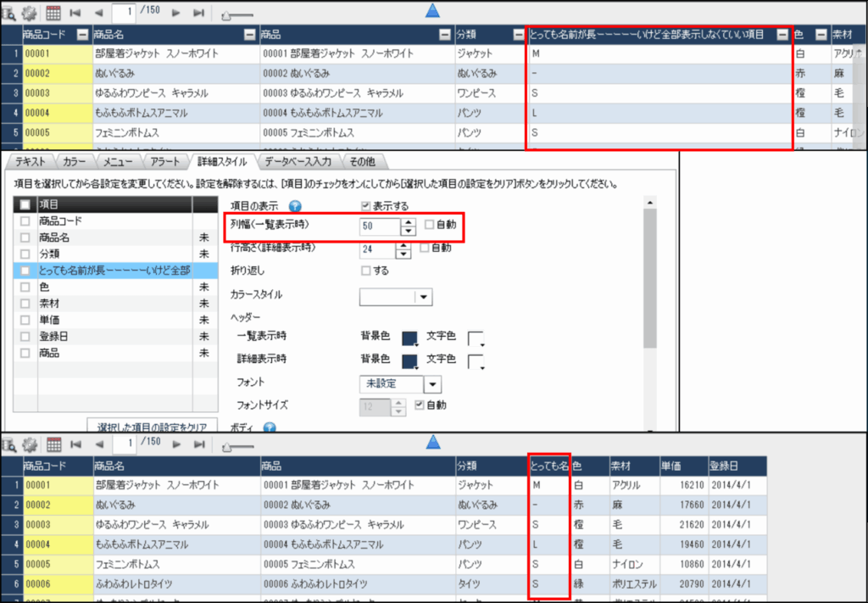Jump to the first record in the top toolbar
This screenshot has height=603, width=868.
(75, 13)
